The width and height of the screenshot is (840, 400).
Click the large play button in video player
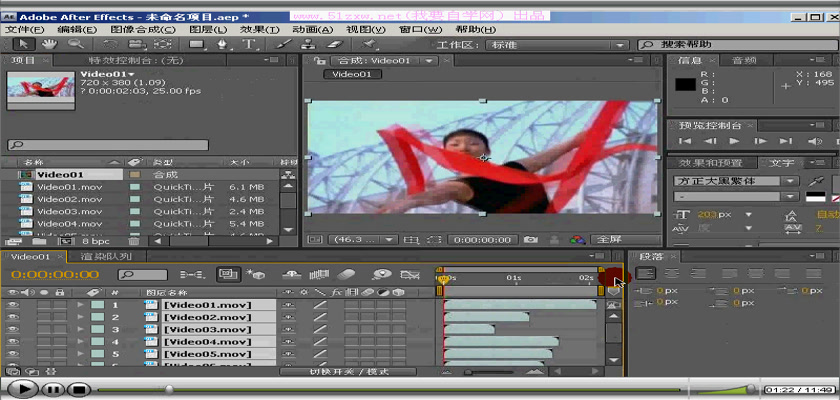click(x=22, y=389)
